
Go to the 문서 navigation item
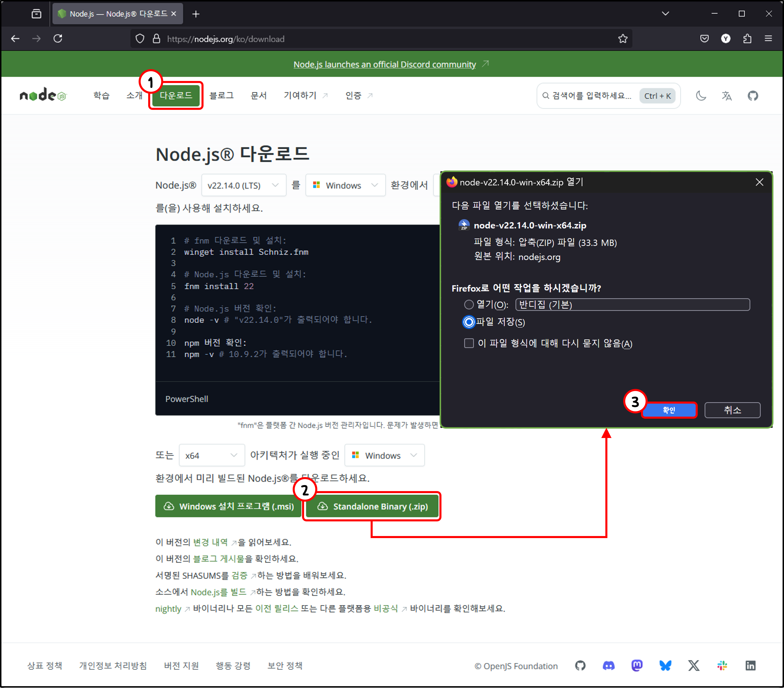click(x=258, y=95)
